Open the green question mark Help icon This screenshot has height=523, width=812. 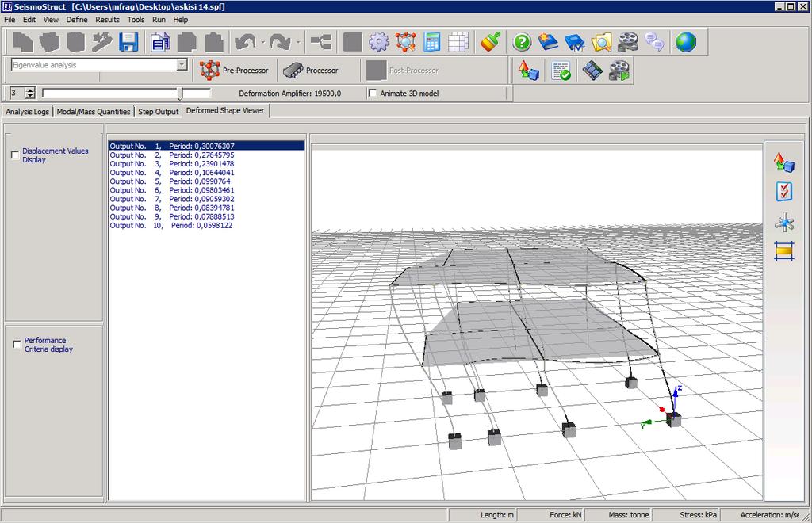[x=522, y=42]
